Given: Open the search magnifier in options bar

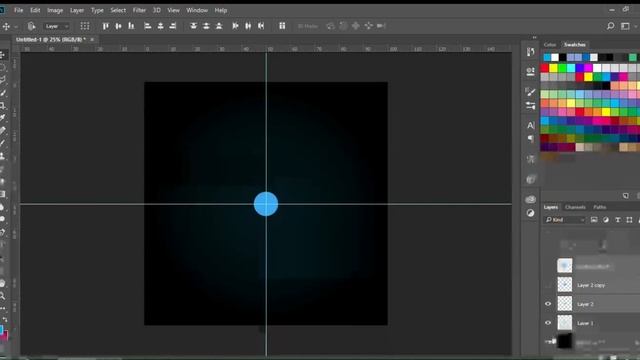Looking at the screenshot, I should 610,26.
